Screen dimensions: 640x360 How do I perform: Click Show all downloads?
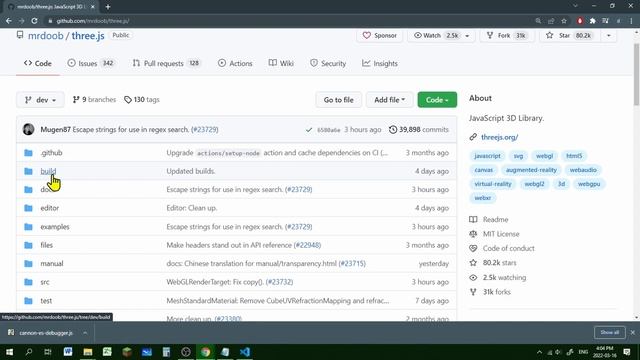(609, 333)
